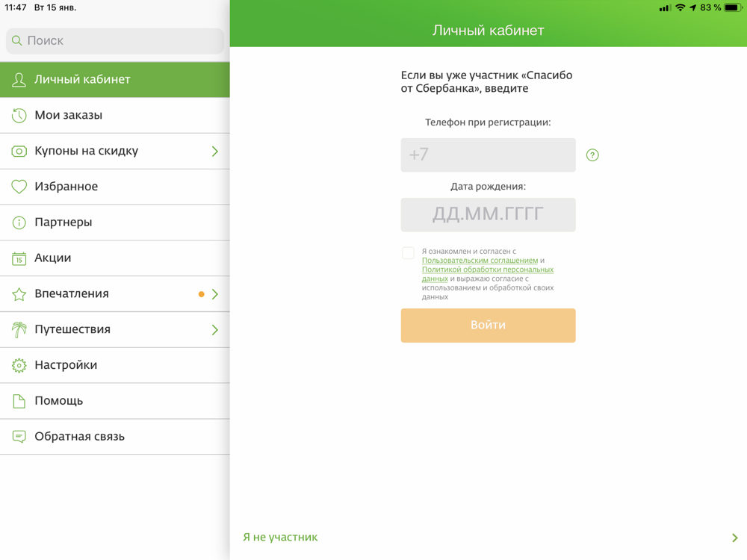Open the Акции menu entry
The height and width of the screenshot is (560, 747).
tap(115, 258)
